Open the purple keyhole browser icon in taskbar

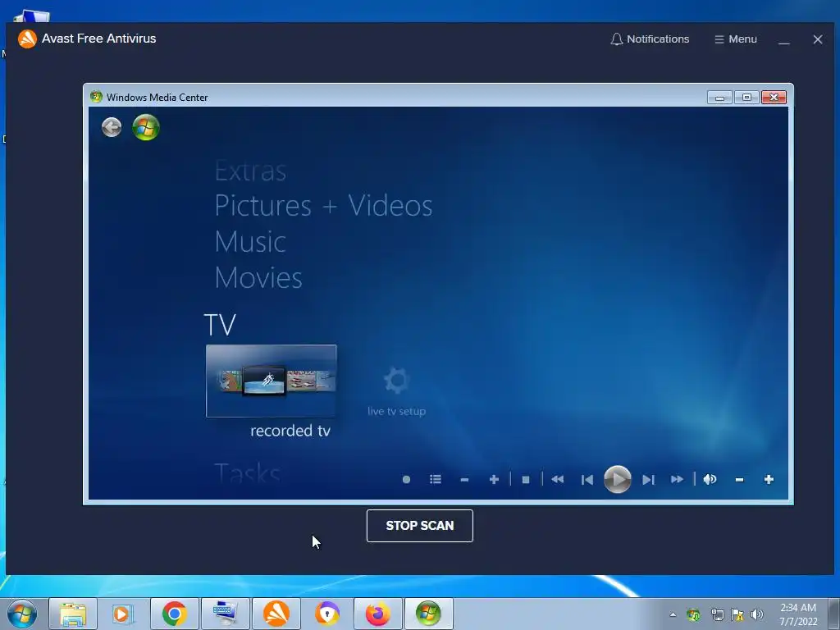pyautogui.click(x=326, y=614)
